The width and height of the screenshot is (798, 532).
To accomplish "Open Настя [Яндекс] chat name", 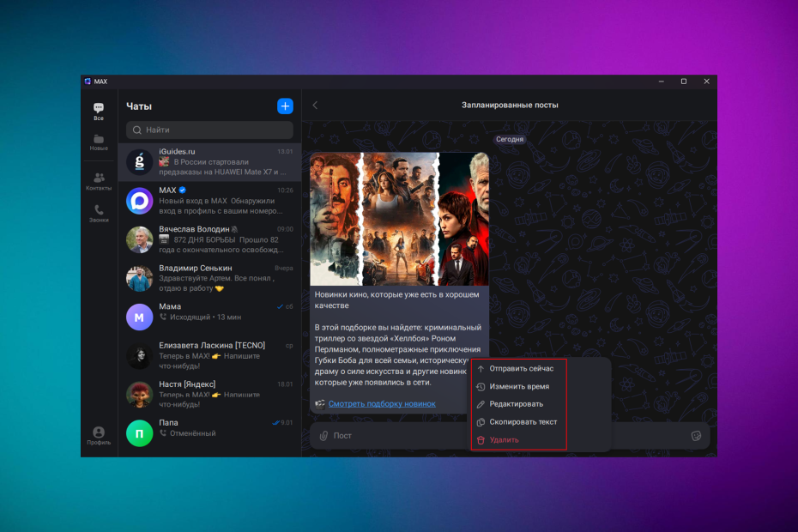I will 187,384.
